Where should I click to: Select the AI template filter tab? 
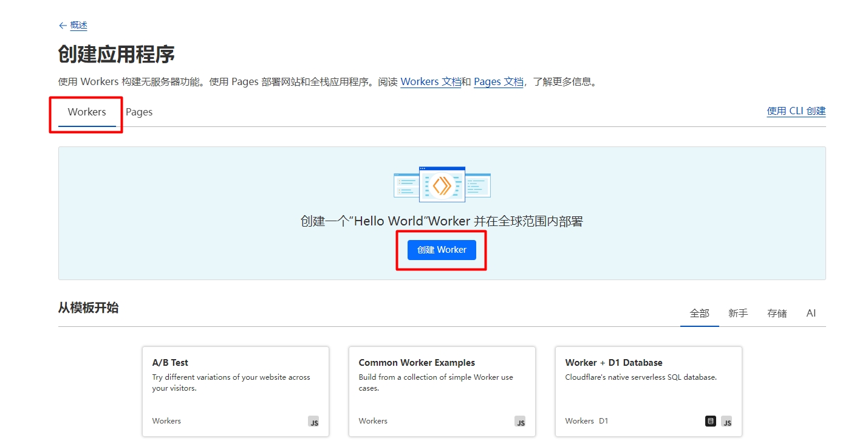811,314
